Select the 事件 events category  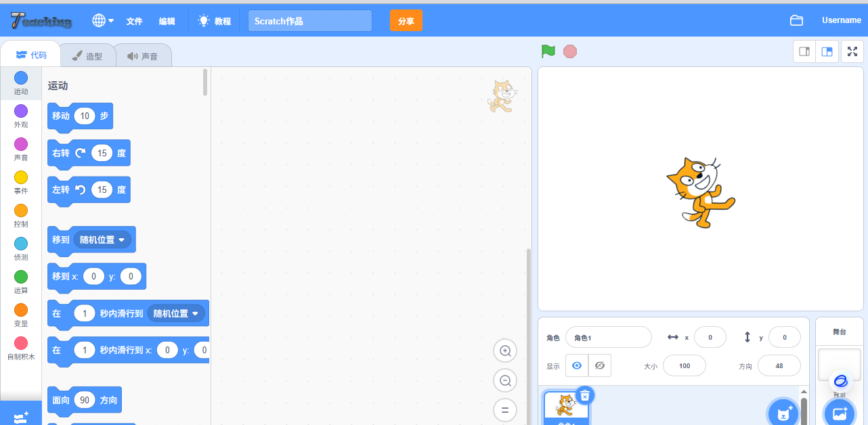[x=21, y=183]
